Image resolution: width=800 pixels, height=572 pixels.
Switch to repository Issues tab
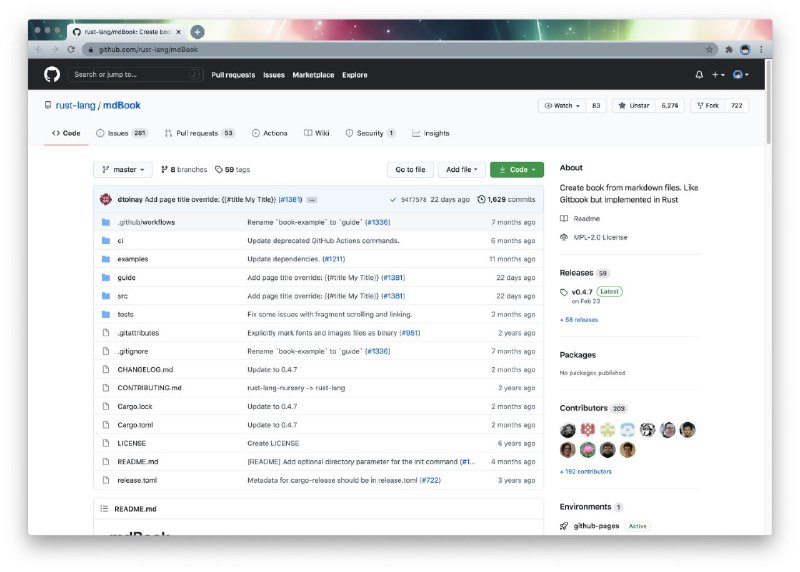pos(121,133)
